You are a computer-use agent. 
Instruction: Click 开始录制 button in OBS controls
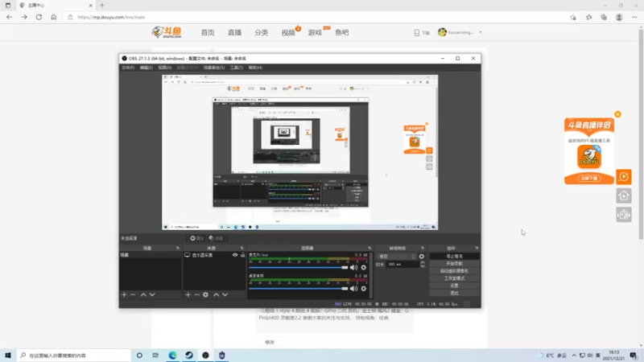tap(454, 264)
